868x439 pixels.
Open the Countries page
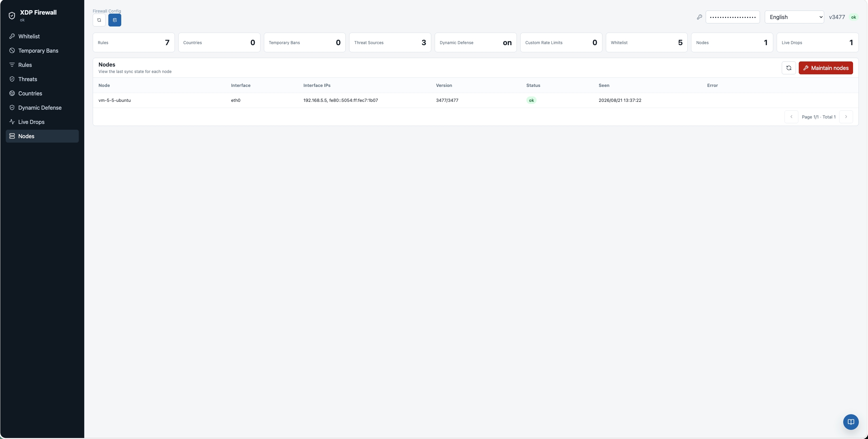[x=42, y=93]
